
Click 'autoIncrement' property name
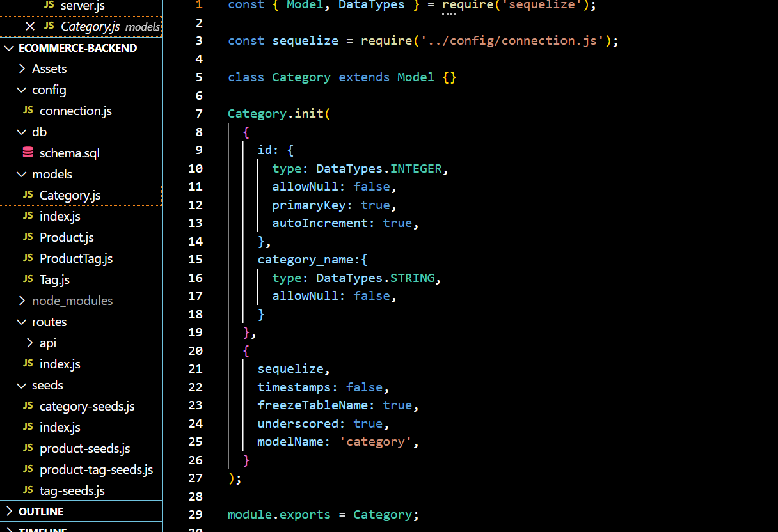click(x=320, y=223)
